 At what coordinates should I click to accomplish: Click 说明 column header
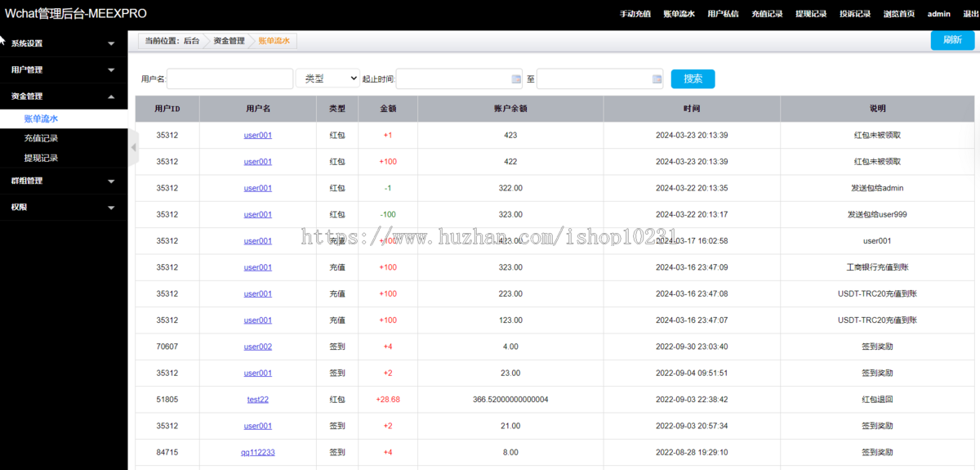tap(877, 109)
